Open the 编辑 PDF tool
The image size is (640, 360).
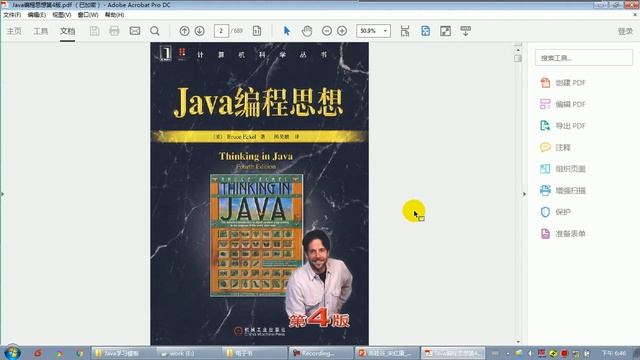tap(563, 104)
